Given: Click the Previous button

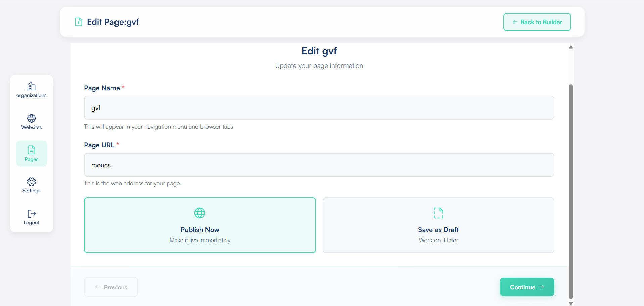Looking at the screenshot, I should 111,287.
